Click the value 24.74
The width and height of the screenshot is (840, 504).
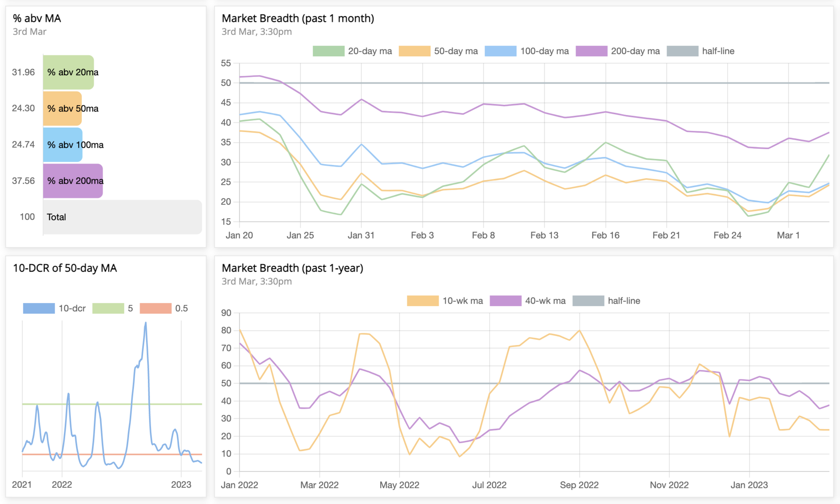pyautogui.click(x=23, y=144)
